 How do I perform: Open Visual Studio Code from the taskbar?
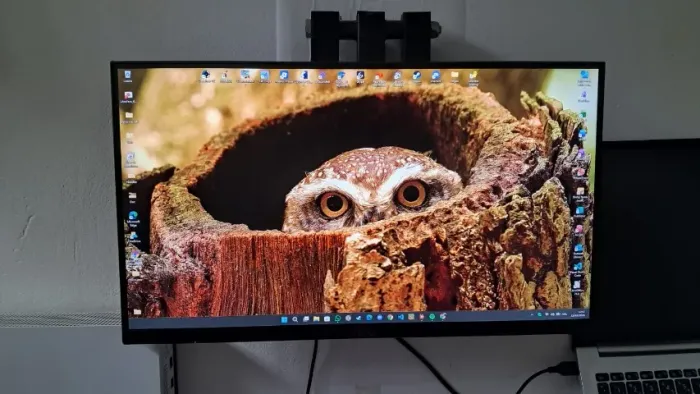click(x=401, y=317)
